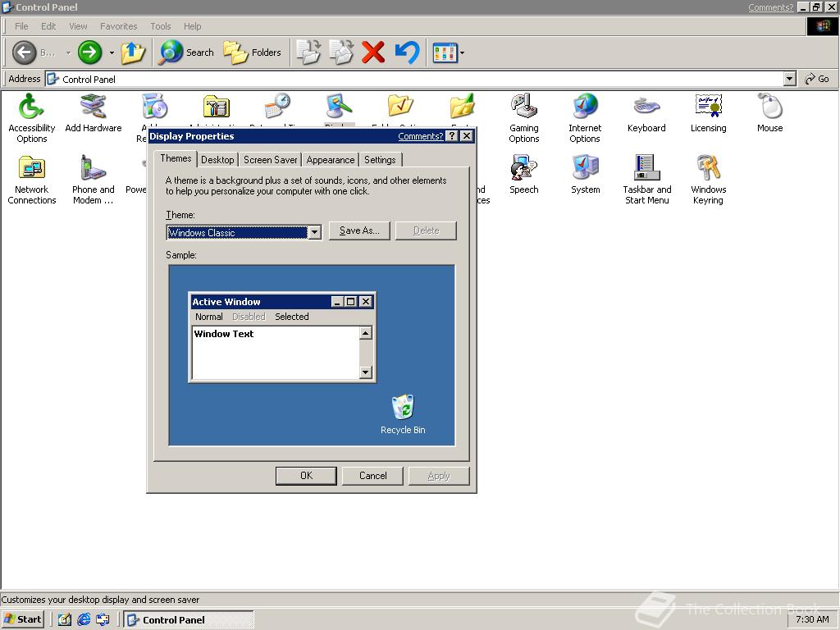The image size is (840, 630).
Task: Go up one folder level
Action: (x=133, y=52)
